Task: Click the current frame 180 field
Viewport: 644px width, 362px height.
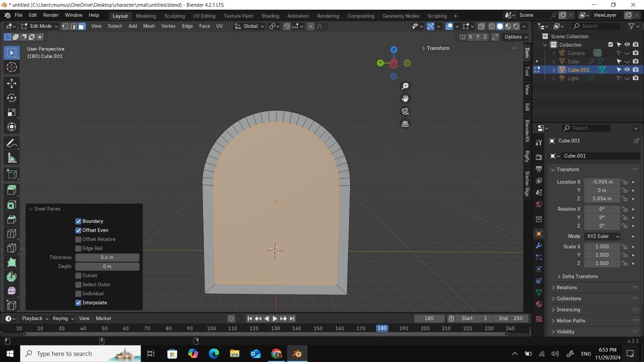Action: pos(429,319)
